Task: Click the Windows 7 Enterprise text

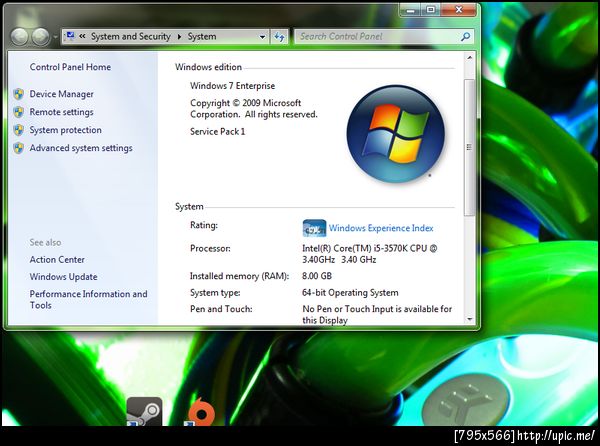Action: point(233,86)
